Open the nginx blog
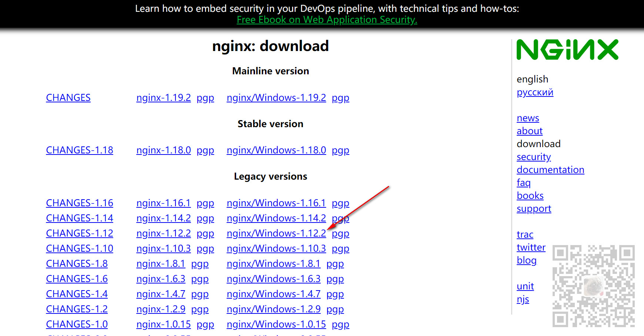The image size is (644, 336). [526, 260]
